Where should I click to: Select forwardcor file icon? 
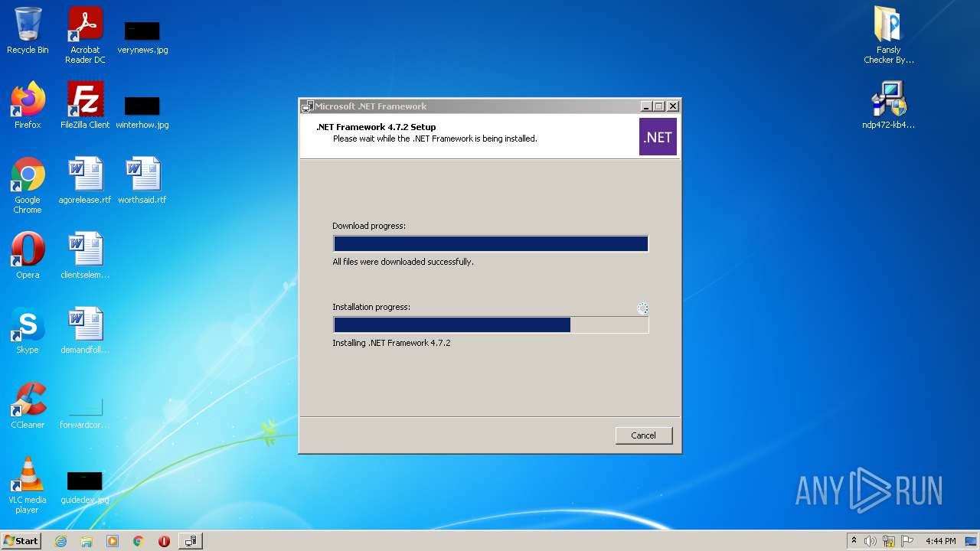(x=85, y=413)
